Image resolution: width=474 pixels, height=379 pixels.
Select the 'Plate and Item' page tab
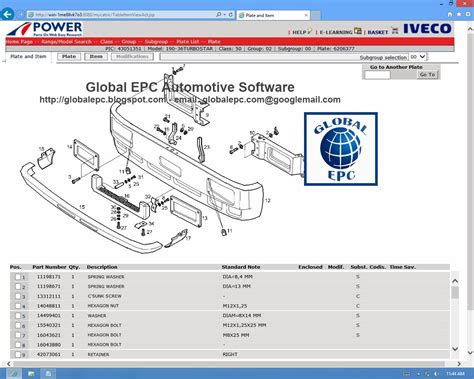click(x=28, y=56)
